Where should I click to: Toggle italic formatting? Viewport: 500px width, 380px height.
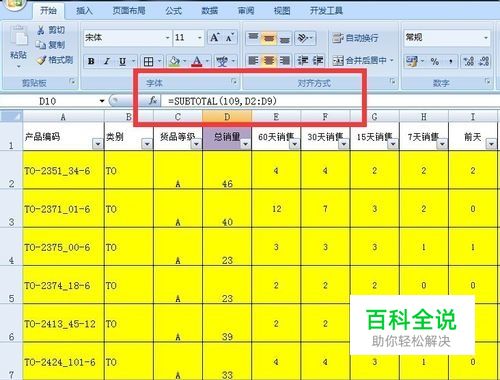[107, 61]
